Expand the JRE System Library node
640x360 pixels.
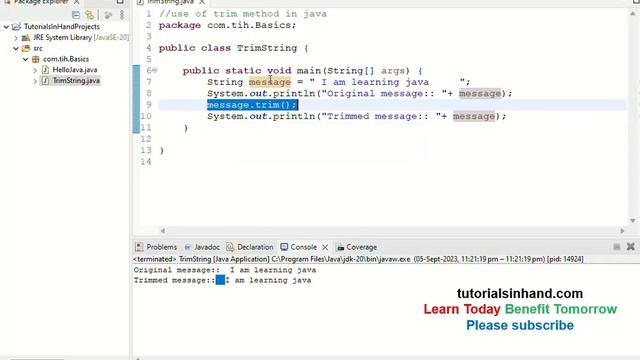coord(16,38)
